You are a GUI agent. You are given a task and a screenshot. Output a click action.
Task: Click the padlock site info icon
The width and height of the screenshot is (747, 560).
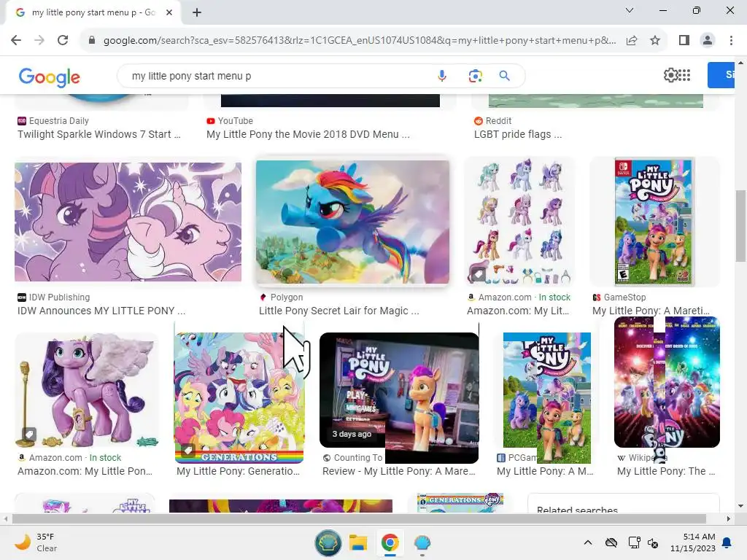click(92, 41)
